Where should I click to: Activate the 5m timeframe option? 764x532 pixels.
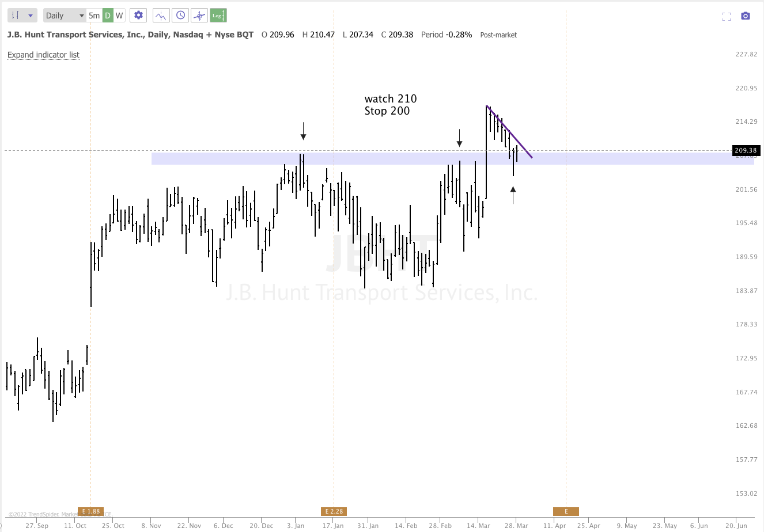pyautogui.click(x=94, y=15)
